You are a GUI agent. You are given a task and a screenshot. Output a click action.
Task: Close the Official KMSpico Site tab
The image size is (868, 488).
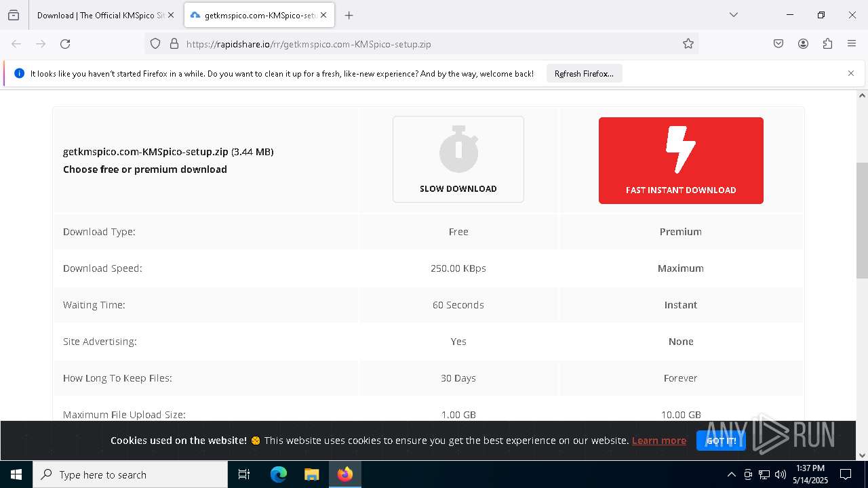pyautogui.click(x=171, y=15)
